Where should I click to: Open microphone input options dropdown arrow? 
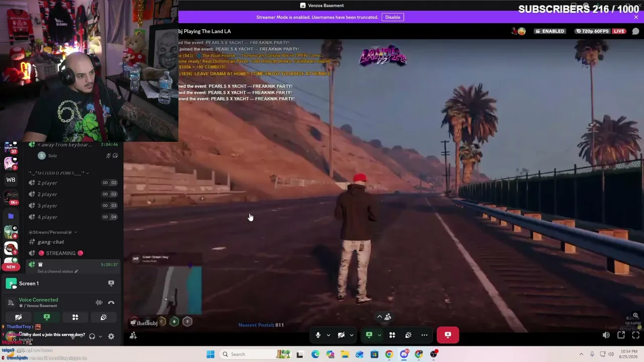click(329, 335)
